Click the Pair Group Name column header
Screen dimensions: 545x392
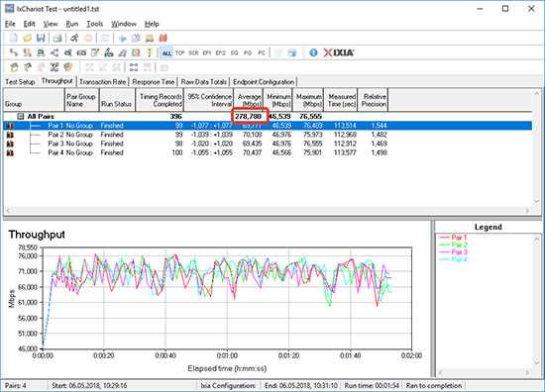tap(81, 100)
